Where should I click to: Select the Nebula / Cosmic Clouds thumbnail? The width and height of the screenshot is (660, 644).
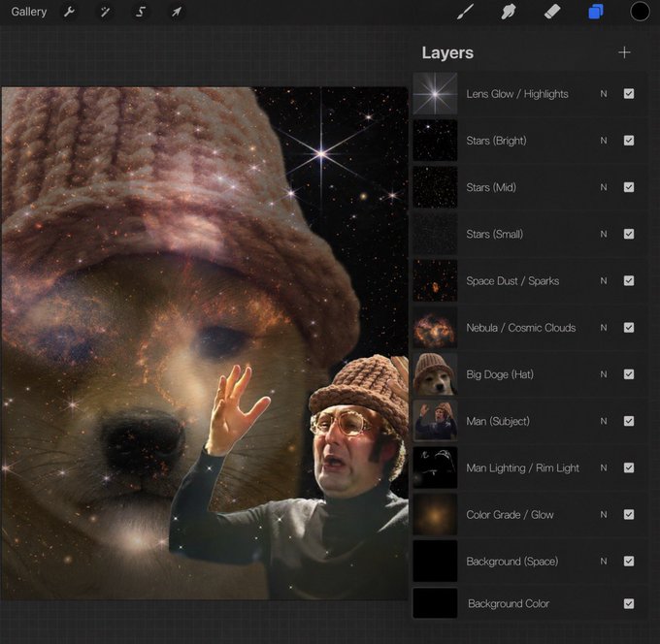435,327
